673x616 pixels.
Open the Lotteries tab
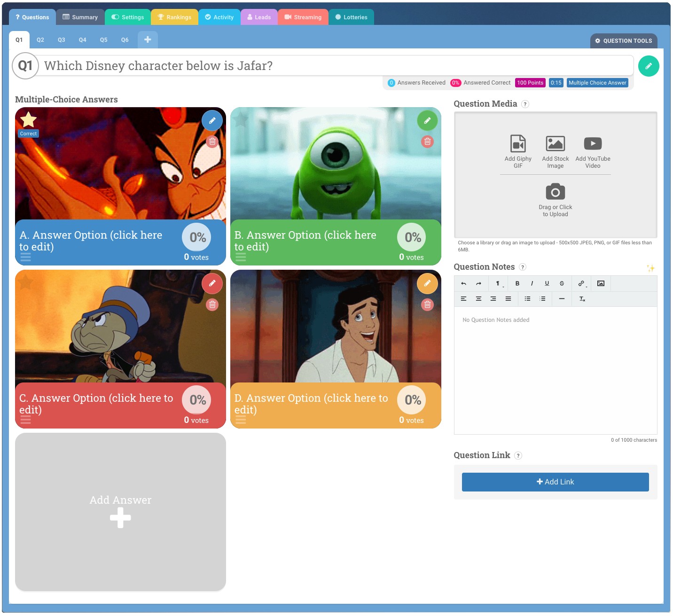tap(351, 17)
